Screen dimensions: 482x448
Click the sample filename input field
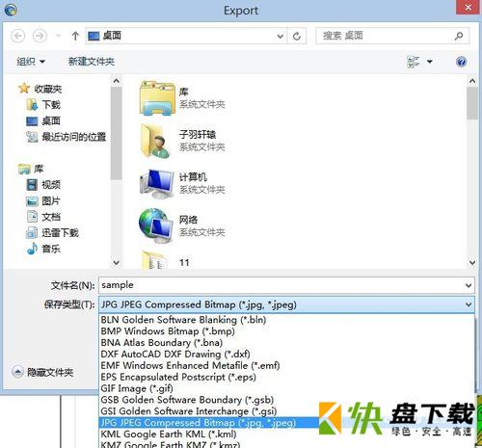click(x=281, y=285)
